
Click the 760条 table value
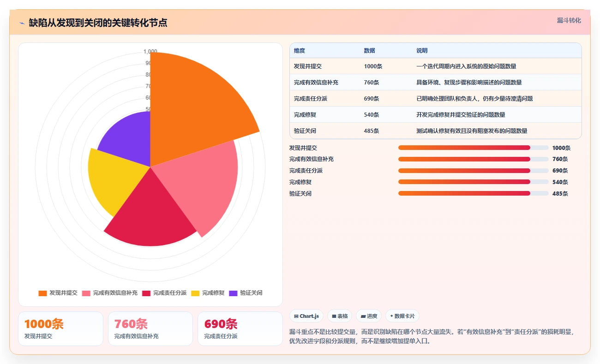372,83
